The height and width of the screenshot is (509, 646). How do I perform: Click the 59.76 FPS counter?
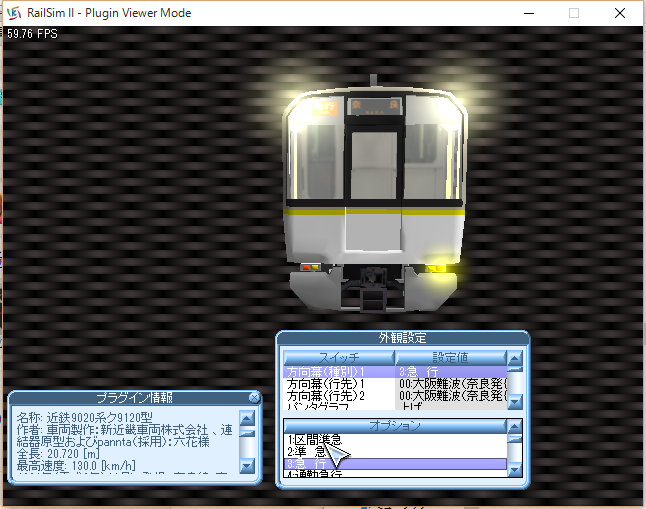(x=32, y=34)
